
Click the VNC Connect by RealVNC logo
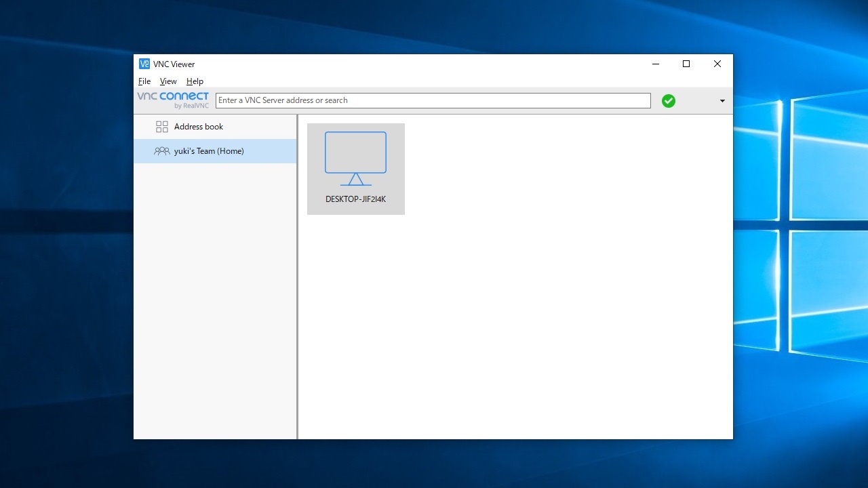173,100
